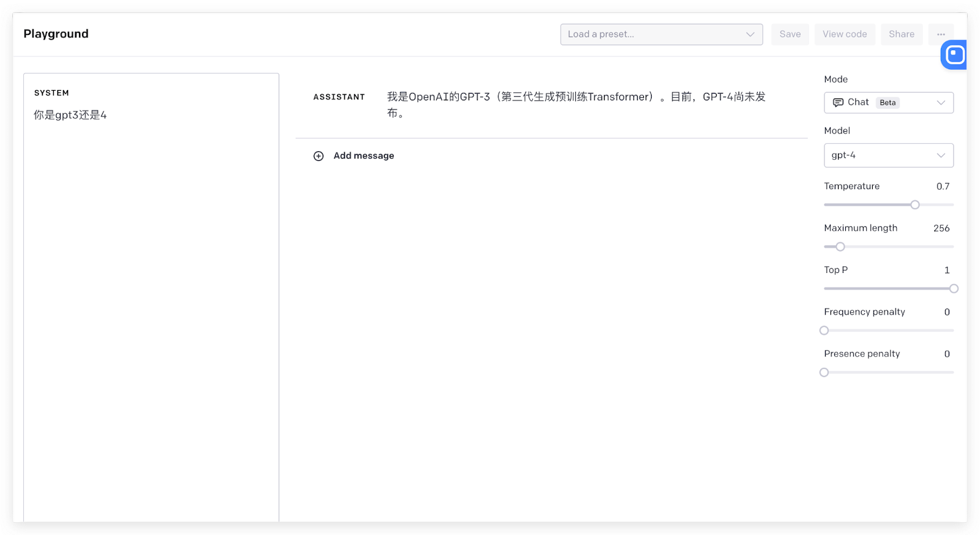Click the Presence penalty slider handle
Image resolution: width=980 pixels, height=535 pixels.
click(x=824, y=373)
